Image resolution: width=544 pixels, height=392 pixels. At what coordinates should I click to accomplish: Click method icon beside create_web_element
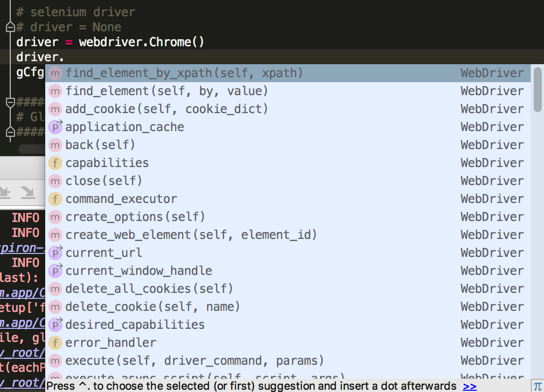55,236
